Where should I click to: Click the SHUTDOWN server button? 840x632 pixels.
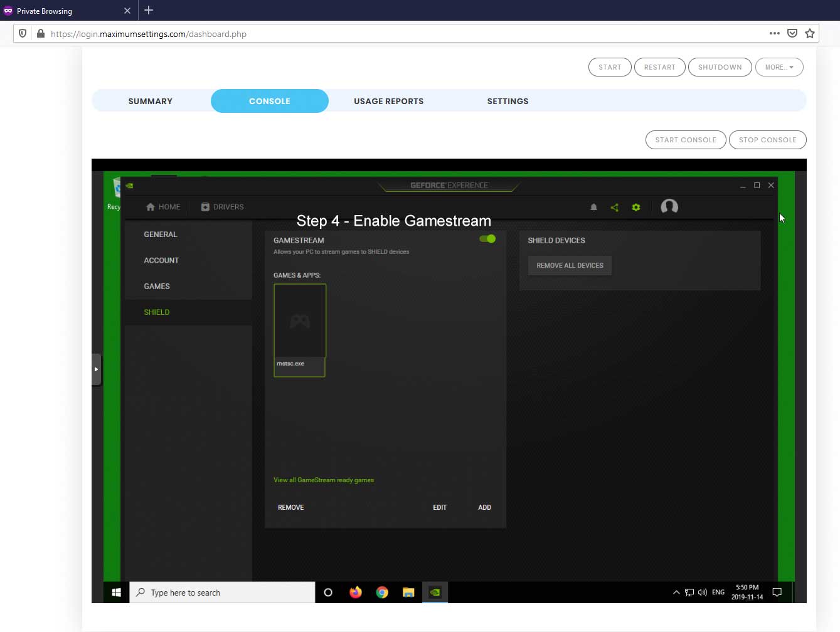coord(720,67)
